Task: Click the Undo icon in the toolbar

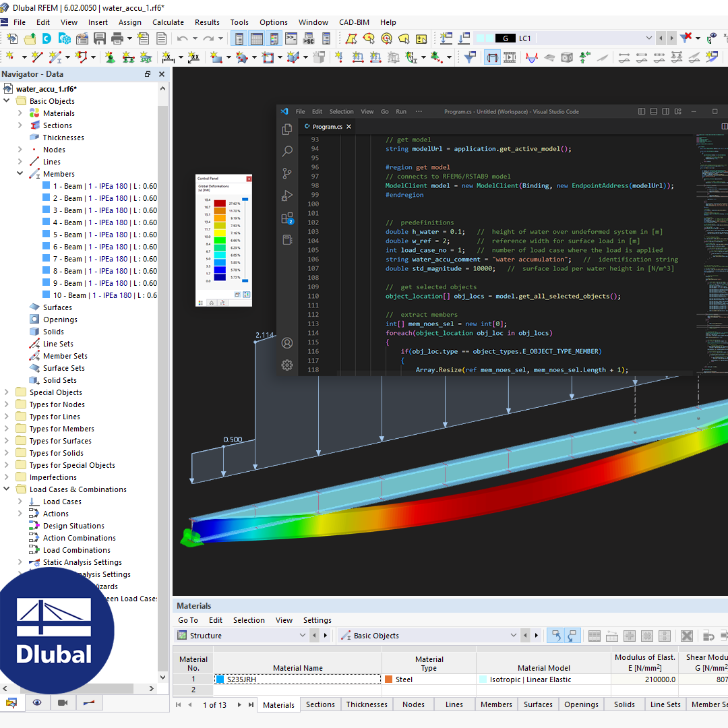Action: [183, 38]
